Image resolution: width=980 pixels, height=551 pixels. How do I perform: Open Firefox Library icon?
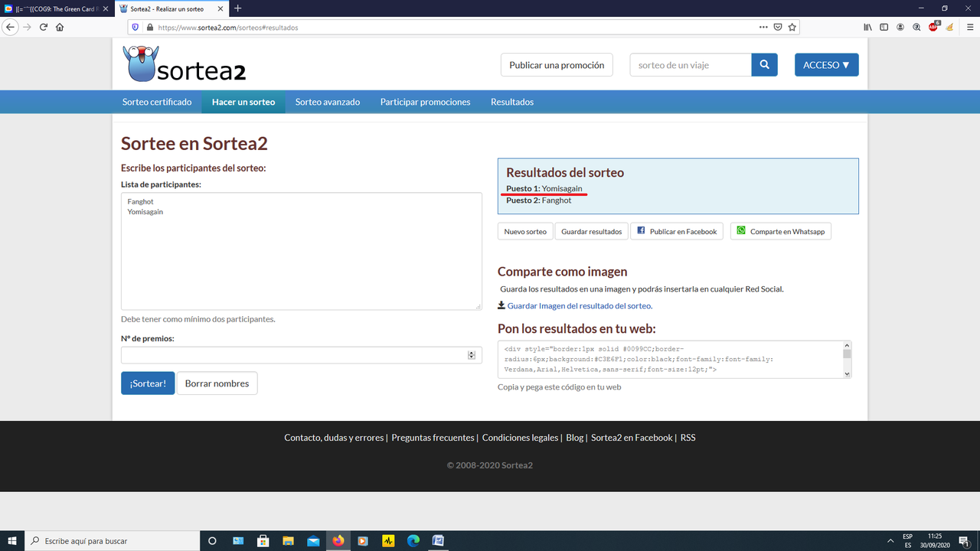click(x=867, y=27)
